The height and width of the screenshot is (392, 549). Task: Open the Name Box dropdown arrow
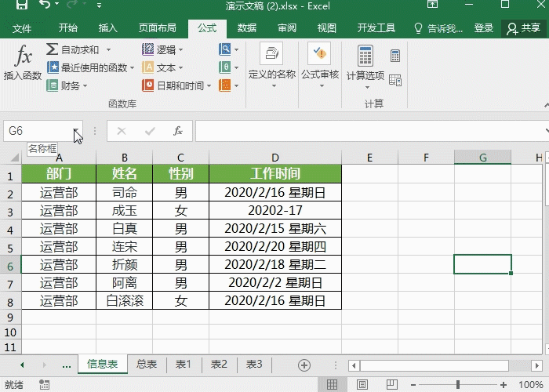pos(76,131)
